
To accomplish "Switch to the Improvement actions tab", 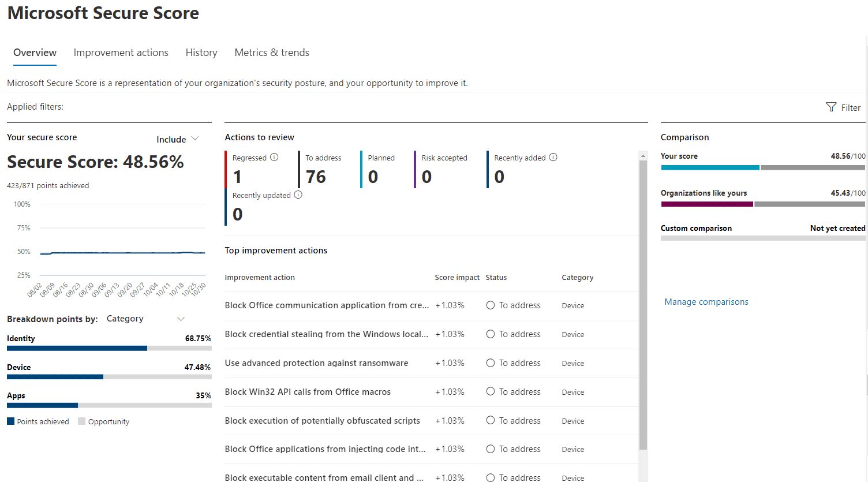I will coord(121,53).
